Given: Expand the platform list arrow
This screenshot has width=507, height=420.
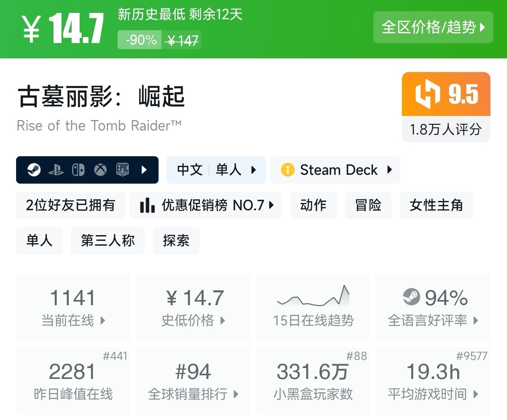Looking at the screenshot, I should (x=144, y=170).
